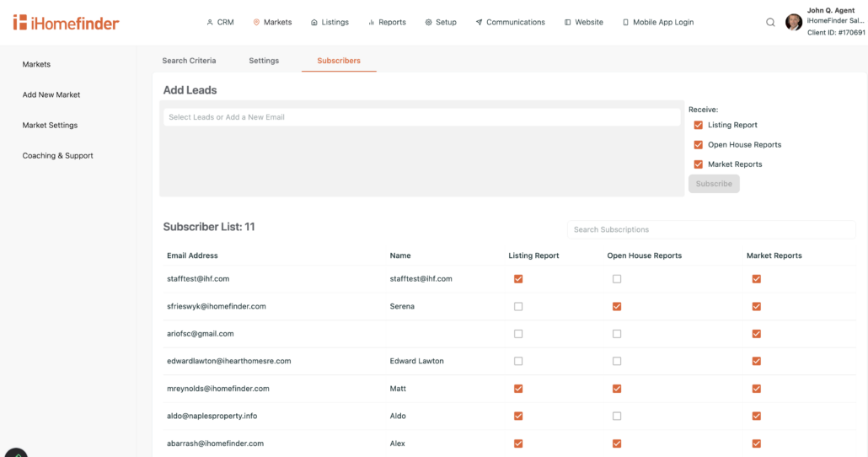868x457 pixels.
Task: Click the Setup gear icon
Action: 428,22
